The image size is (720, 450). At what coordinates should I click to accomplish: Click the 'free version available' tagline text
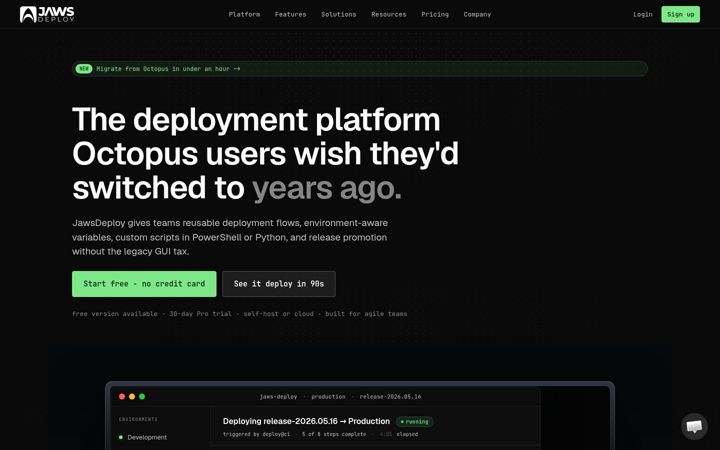(115, 314)
